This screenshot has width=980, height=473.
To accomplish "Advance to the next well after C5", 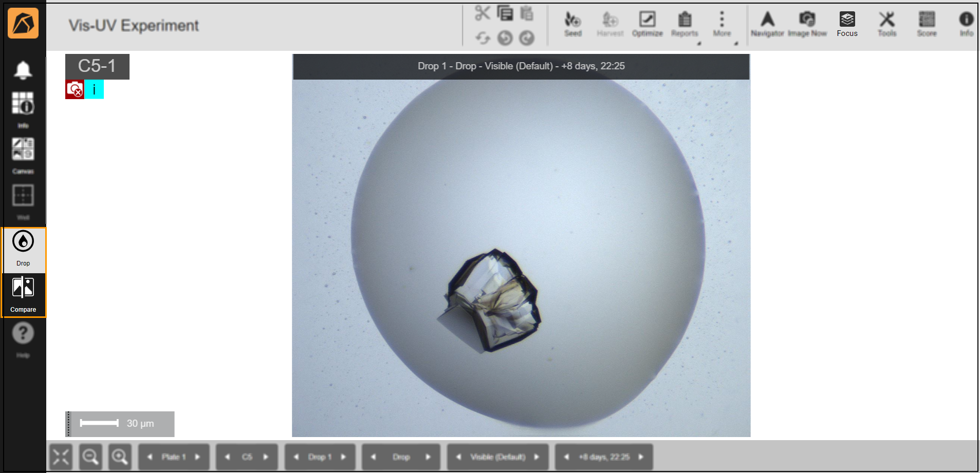I will [266, 457].
